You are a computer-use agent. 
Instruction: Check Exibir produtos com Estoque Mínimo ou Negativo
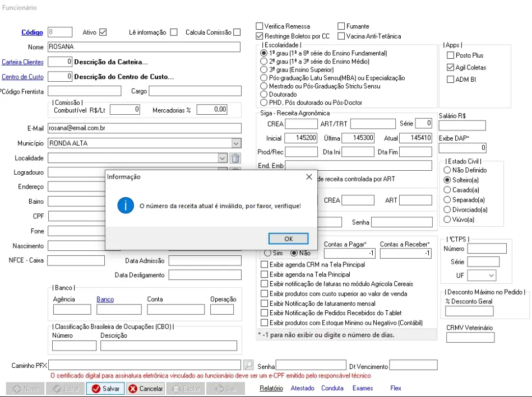click(264, 323)
